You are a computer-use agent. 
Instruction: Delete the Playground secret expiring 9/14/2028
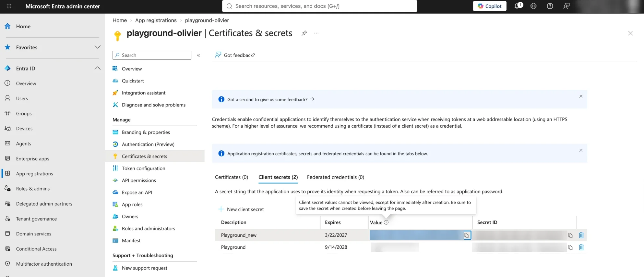(x=581, y=247)
